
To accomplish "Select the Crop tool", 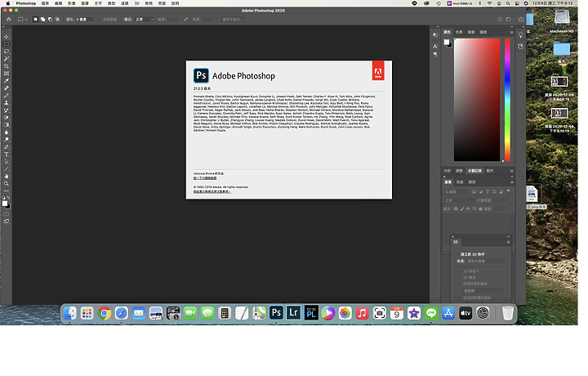I will 7,66.
